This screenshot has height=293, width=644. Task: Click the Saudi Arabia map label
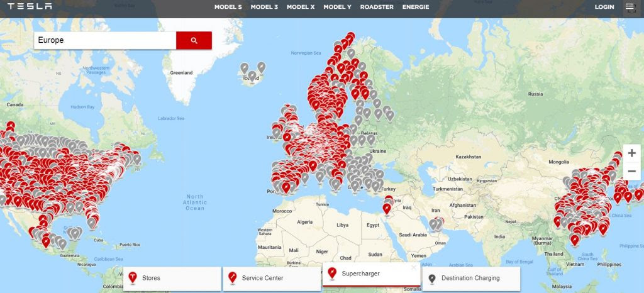coord(413,235)
